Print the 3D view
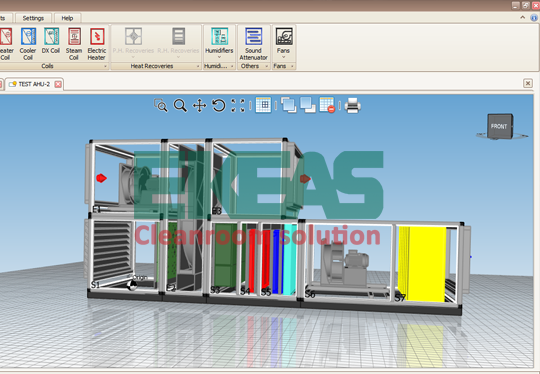Screen dimensions: 540x374 (x=352, y=105)
